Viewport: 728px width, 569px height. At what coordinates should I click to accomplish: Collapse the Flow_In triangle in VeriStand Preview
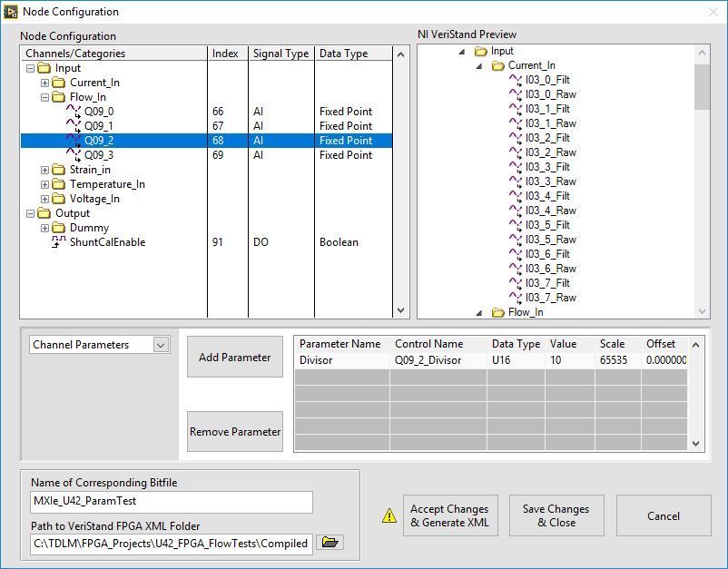[x=479, y=313]
